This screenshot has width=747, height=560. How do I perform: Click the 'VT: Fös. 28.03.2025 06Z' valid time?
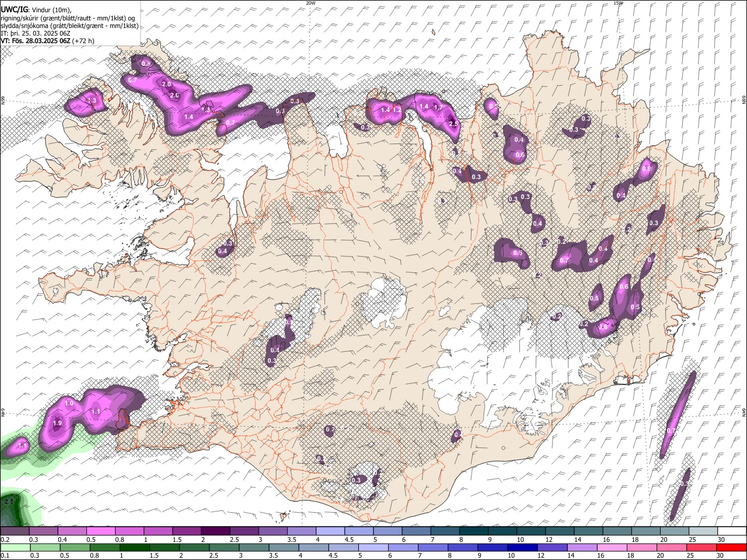(36, 41)
